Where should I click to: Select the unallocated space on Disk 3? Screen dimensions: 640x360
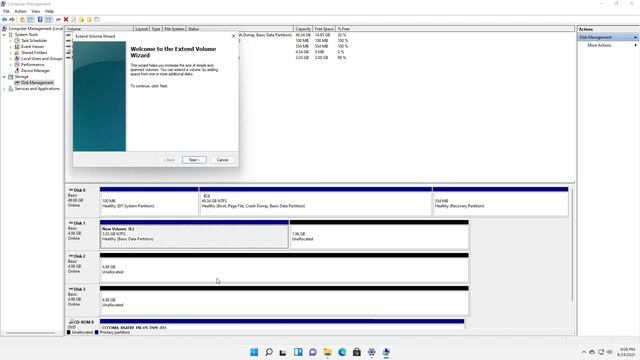[284, 302]
